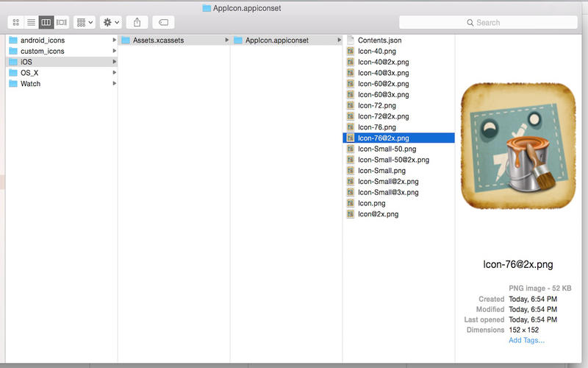
Task: Switch to list view mode
Action: point(31,23)
